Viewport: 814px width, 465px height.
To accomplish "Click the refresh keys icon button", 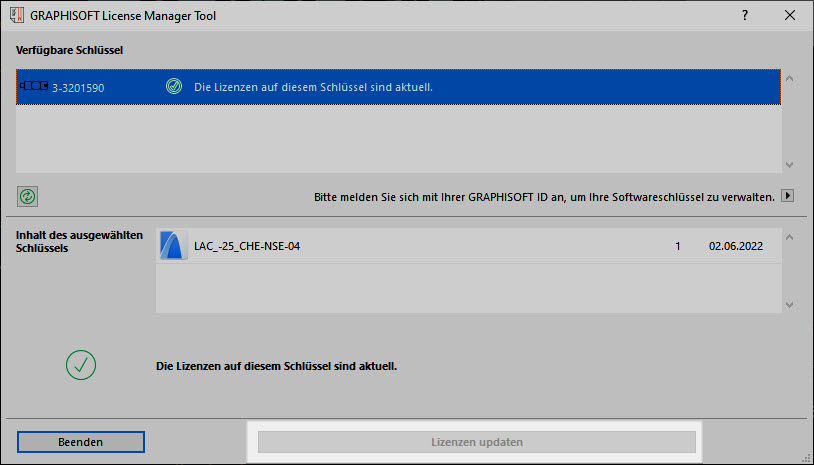I will pyautogui.click(x=28, y=197).
